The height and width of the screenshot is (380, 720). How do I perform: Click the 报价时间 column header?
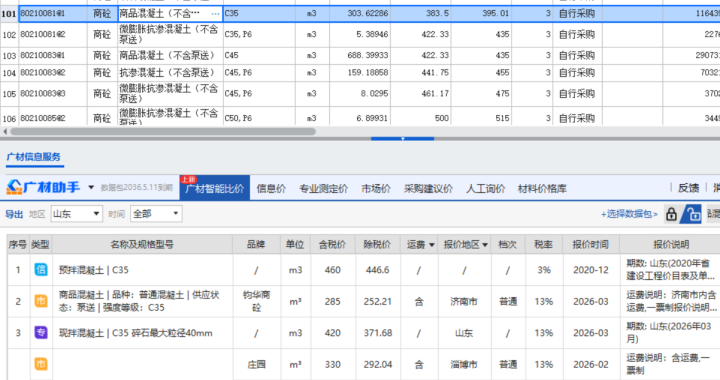click(591, 245)
